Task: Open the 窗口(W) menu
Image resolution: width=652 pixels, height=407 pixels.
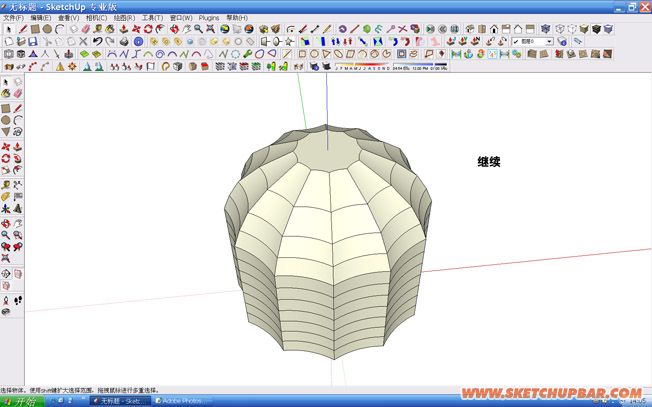Action: [181, 18]
